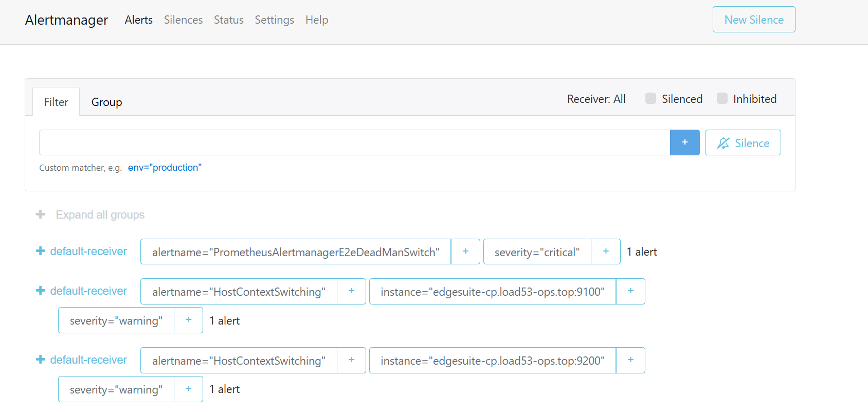This screenshot has height=412, width=868.
Task: Add last severity="warning" label to filter
Action: tap(188, 389)
